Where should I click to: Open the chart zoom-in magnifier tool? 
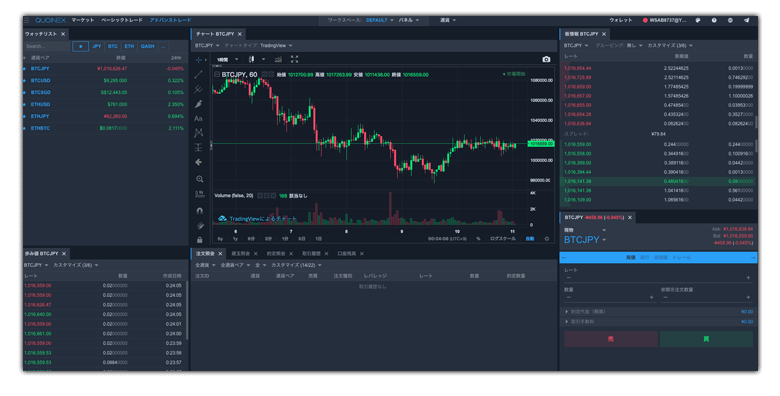199,179
